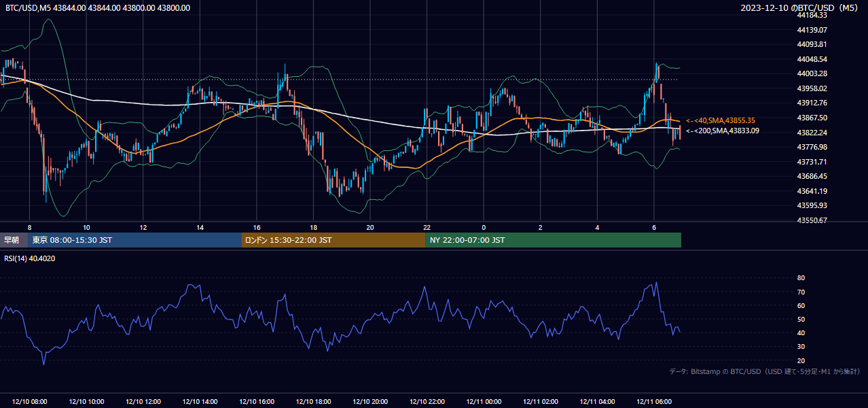Click the データ: Bitstamp data source note
868x408 pixels.
coord(765,371)
